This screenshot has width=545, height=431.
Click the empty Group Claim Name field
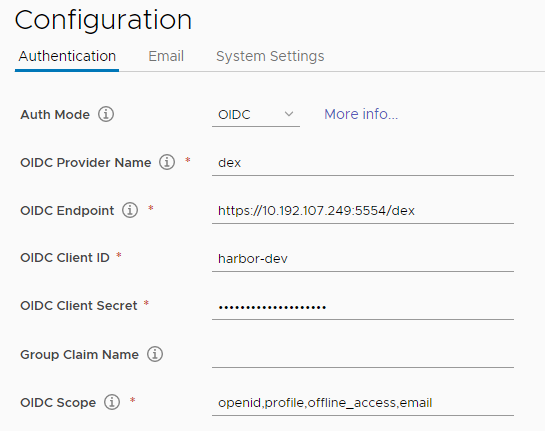[363, 355]
